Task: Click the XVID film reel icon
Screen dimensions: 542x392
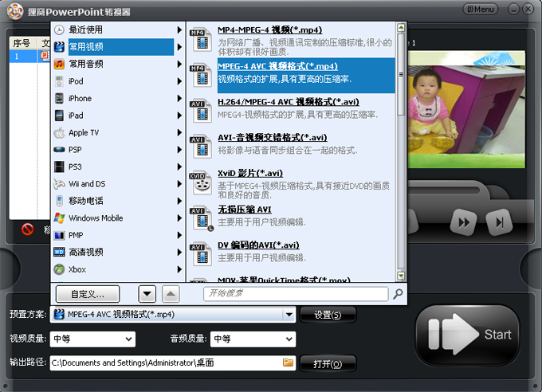Action: [201, 182]
